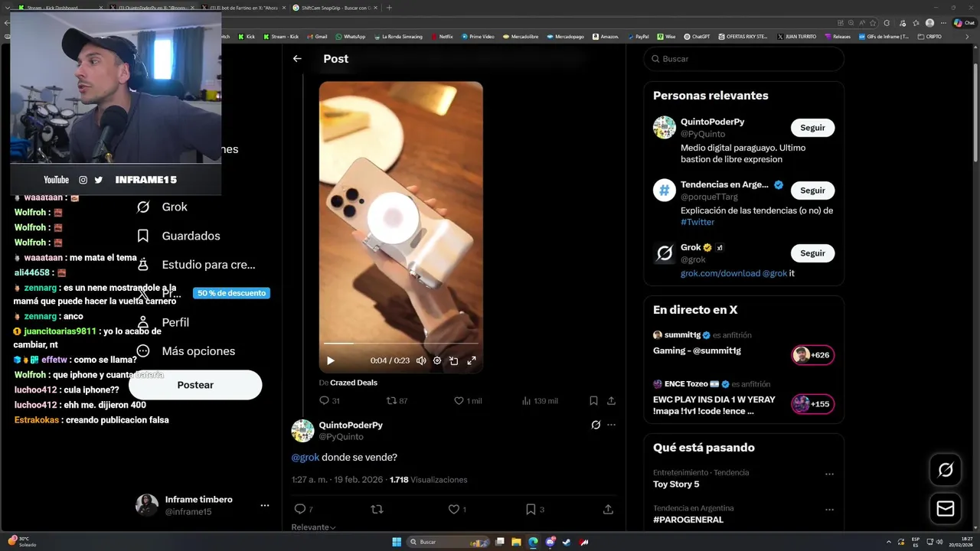This screenshot has height=551, width=980.
Task: Open grok.com/download link
Action: coord(720,273)
